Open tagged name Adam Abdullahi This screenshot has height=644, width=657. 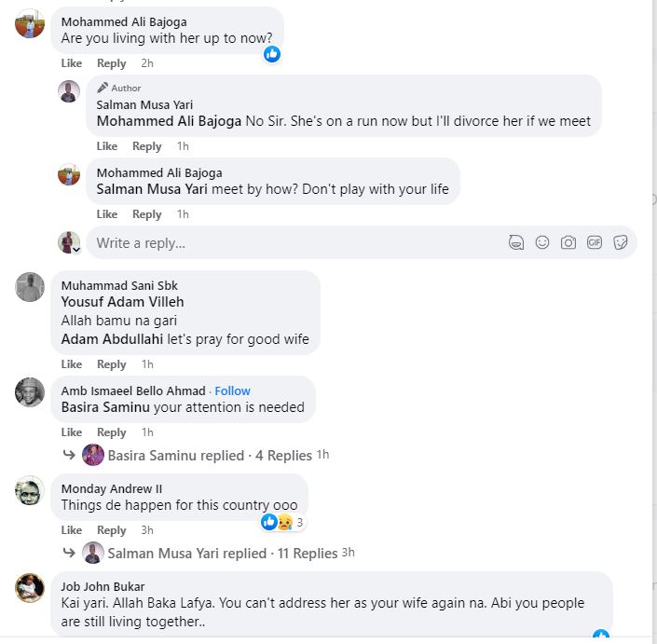click(x=112, y=339)
